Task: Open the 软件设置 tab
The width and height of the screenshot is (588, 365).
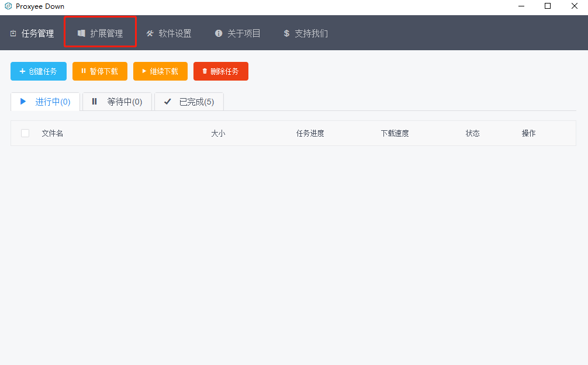Action: (169, 33)
